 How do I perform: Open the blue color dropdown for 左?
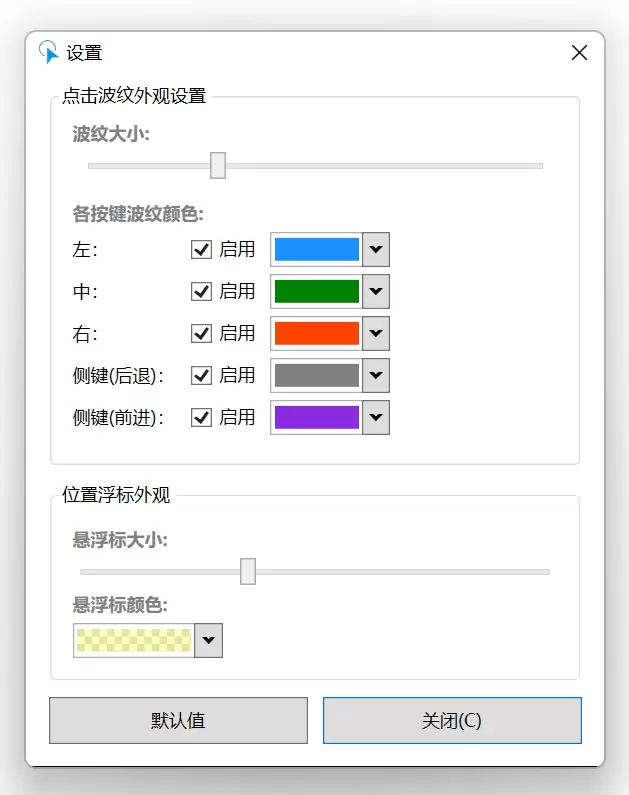coord(376,249)
